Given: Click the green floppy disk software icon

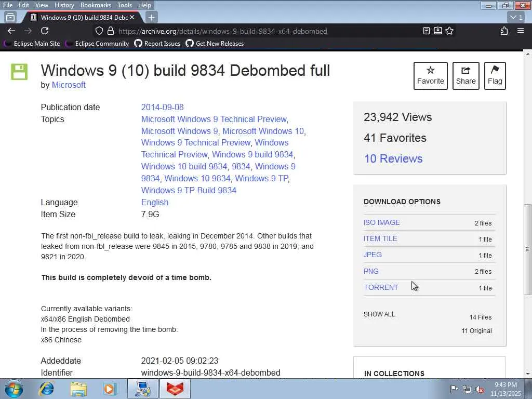Looking at the screenshot, I should tap(19, 72).
